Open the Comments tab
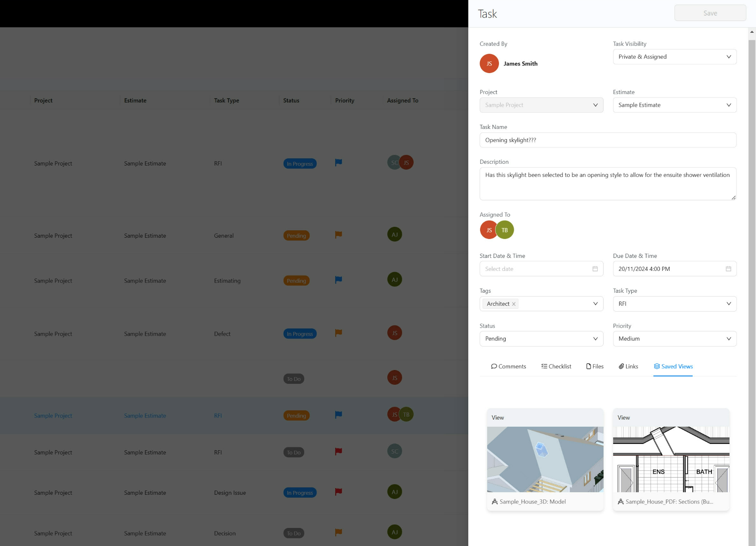Screen dimensions: 756x546 coord(508,366)
